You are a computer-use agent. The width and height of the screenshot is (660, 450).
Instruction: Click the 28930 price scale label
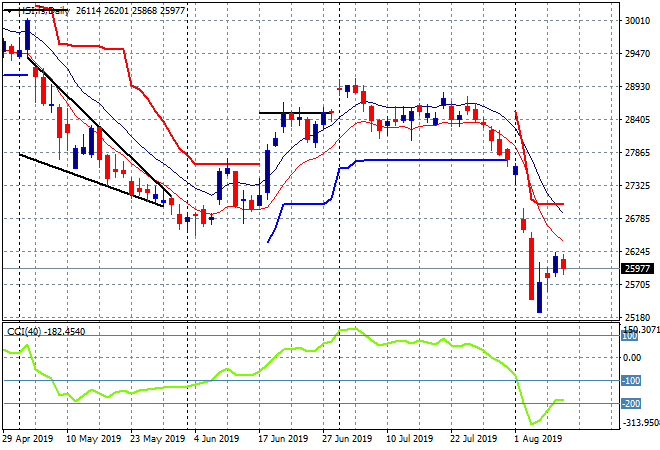[x=637, y=87]
